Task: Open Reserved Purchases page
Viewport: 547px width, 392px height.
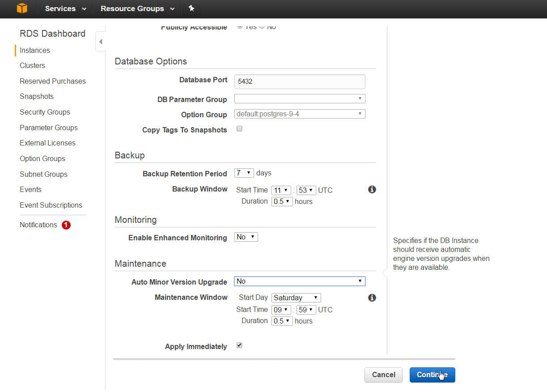Action: 53,81
